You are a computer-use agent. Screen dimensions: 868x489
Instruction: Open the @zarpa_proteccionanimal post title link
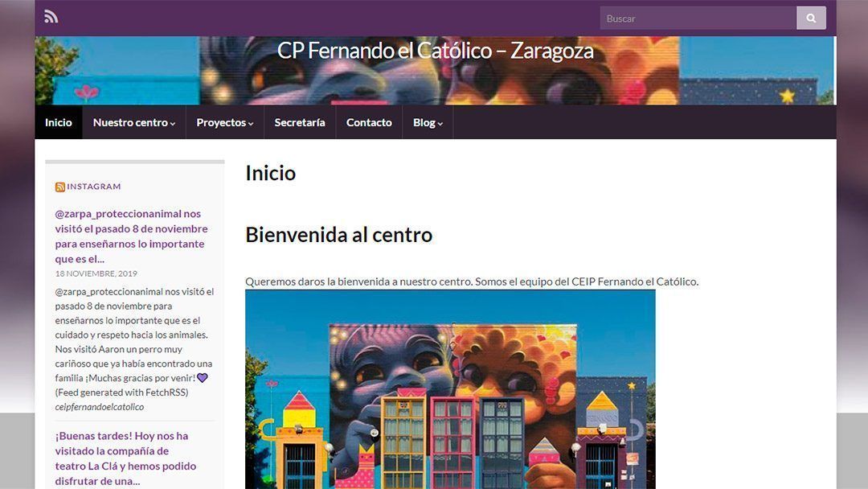131,236
